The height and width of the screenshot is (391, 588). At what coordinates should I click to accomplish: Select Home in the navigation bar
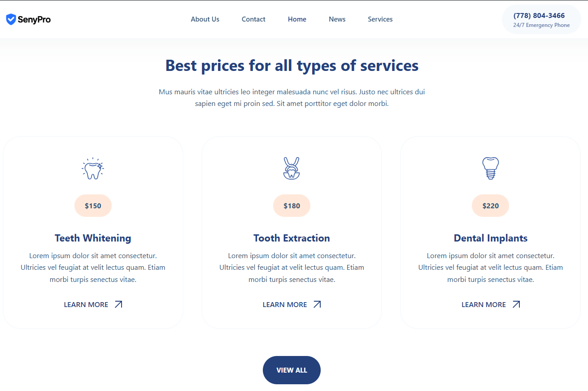[x=297, y=19]
